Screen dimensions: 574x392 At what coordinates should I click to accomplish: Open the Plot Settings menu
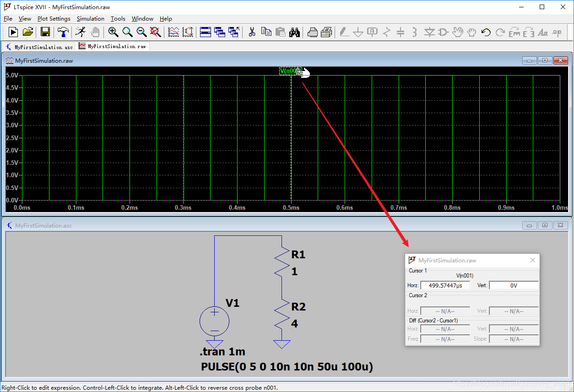tap(54, 19)
